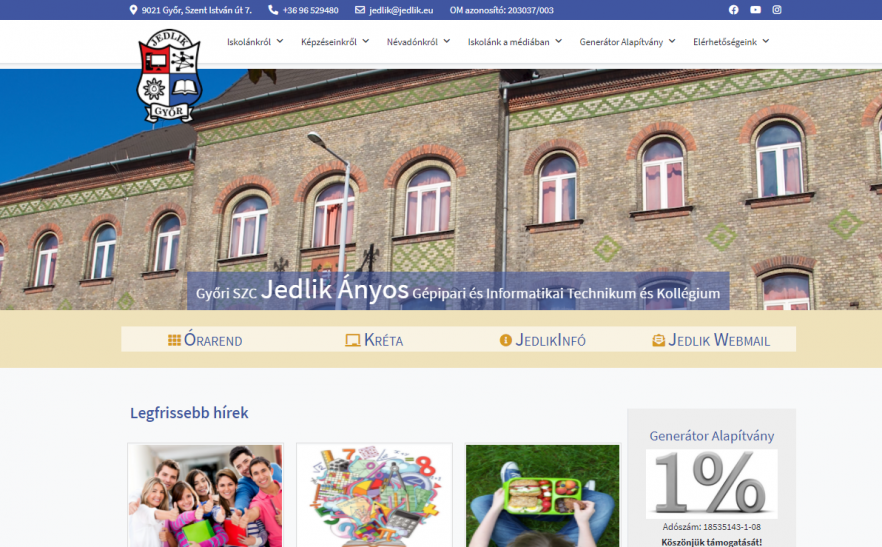882x547 pixels.
Task: Expand the chevron next to Elérhetőségeink
Action: (766, 41)
